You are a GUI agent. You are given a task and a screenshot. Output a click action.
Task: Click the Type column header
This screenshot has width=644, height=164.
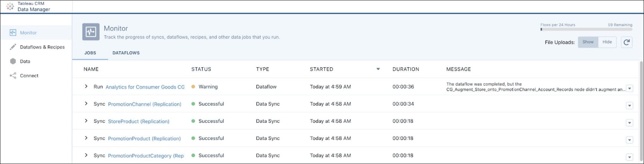coord(263,69)
